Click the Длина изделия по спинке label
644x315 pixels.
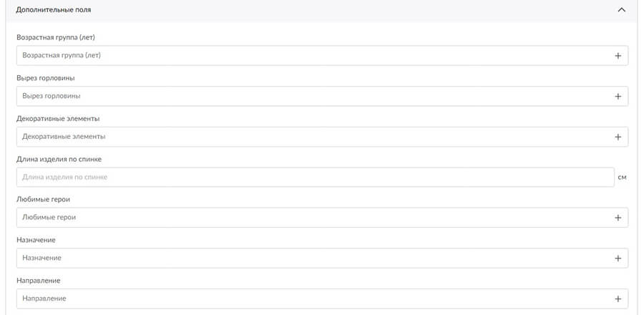63,158
